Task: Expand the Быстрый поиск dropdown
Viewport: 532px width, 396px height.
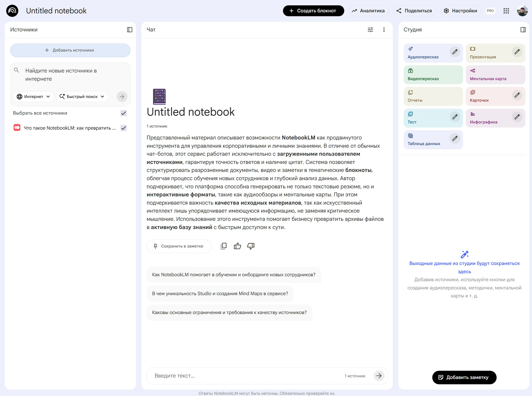Action: (x=82, y=97)
